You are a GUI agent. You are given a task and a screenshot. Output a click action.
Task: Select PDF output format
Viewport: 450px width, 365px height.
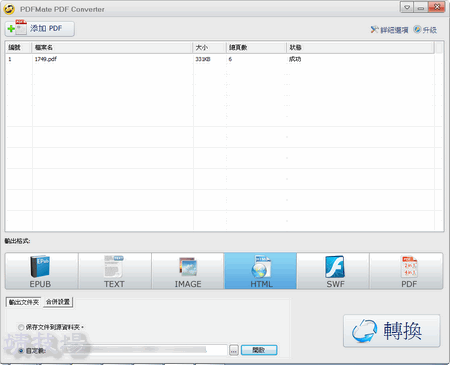pyautogui.click(x=406, y=271)
